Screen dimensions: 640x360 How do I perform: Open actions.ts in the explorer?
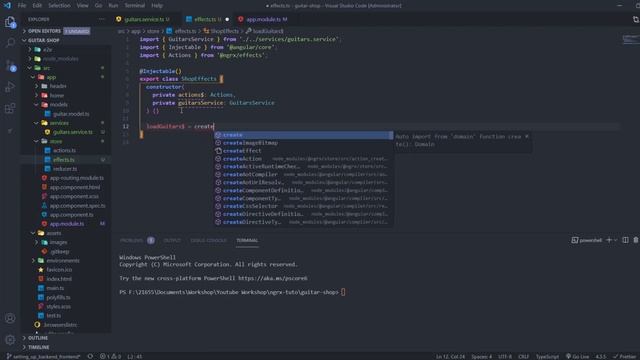[x=64, y=150]
